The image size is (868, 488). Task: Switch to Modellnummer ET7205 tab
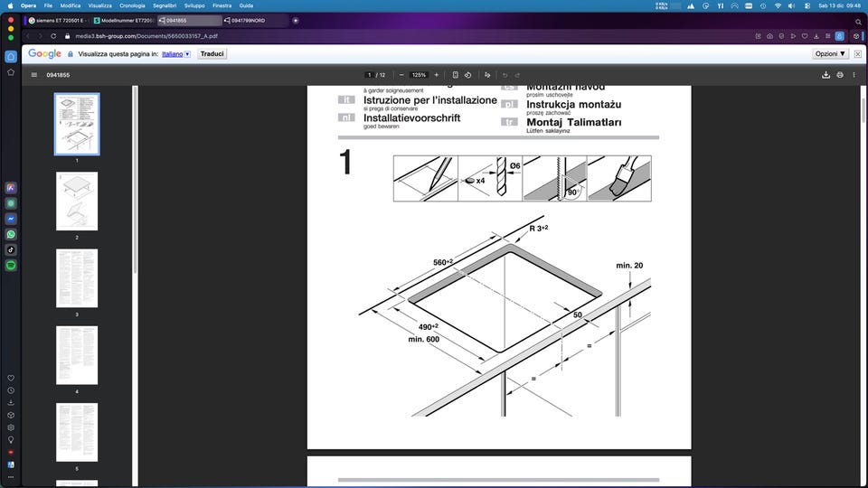(123, 21)
